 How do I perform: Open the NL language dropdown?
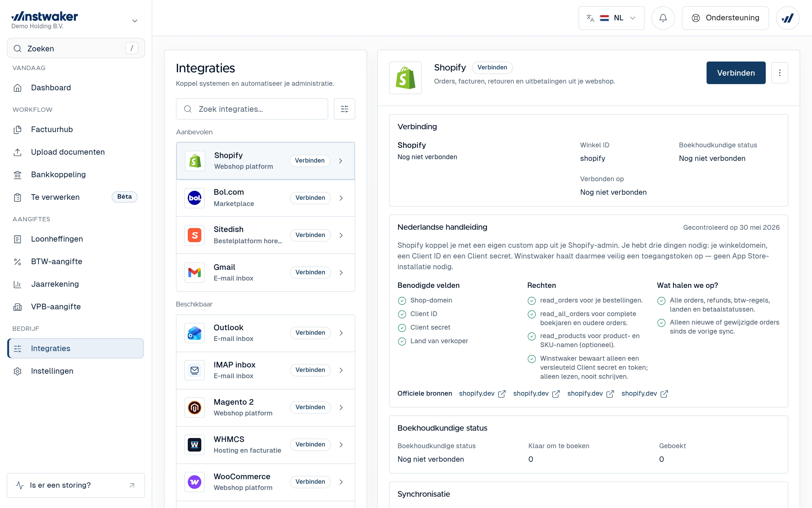[611, 18]
